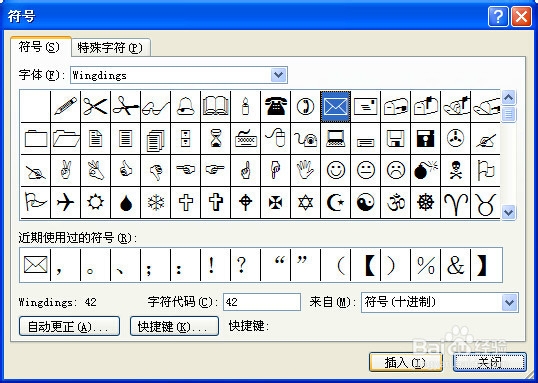Select the smiling face symbol
The height and width of the screenshot is (383, 538).
[336, 170]
